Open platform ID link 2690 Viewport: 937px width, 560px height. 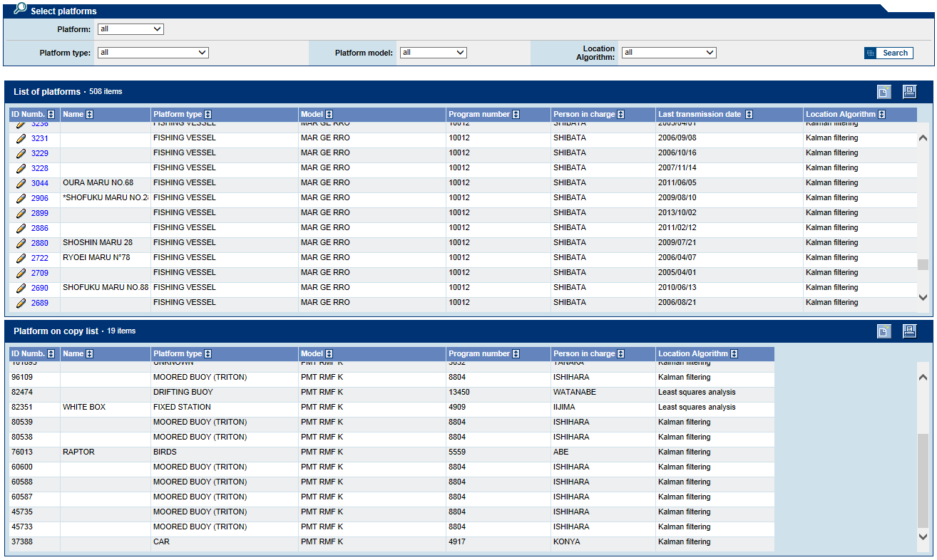tap(40, 288)
